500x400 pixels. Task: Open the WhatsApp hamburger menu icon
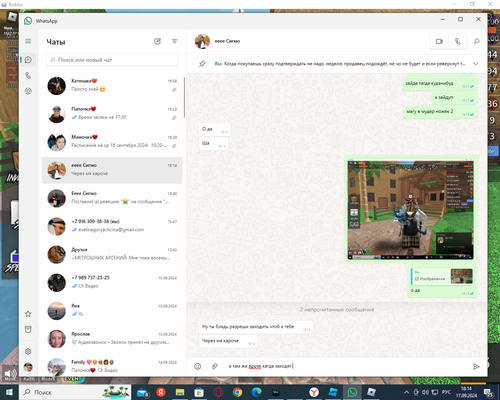(28, 41)
